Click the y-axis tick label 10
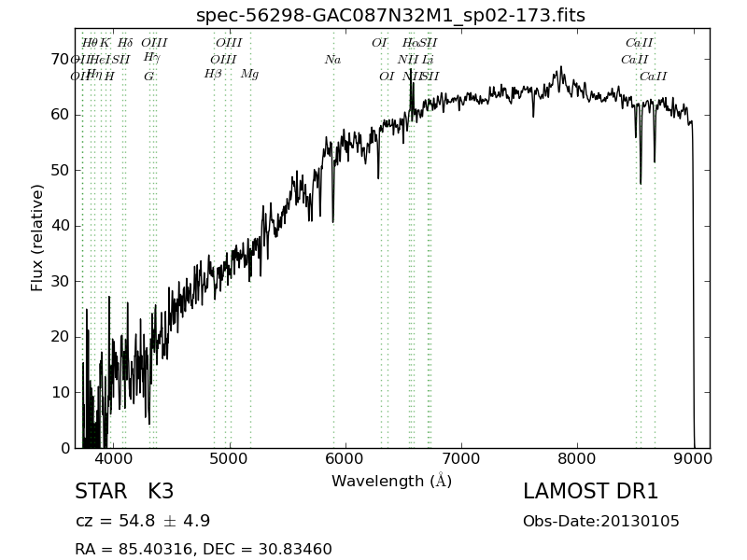 click(x=60, y=392)
